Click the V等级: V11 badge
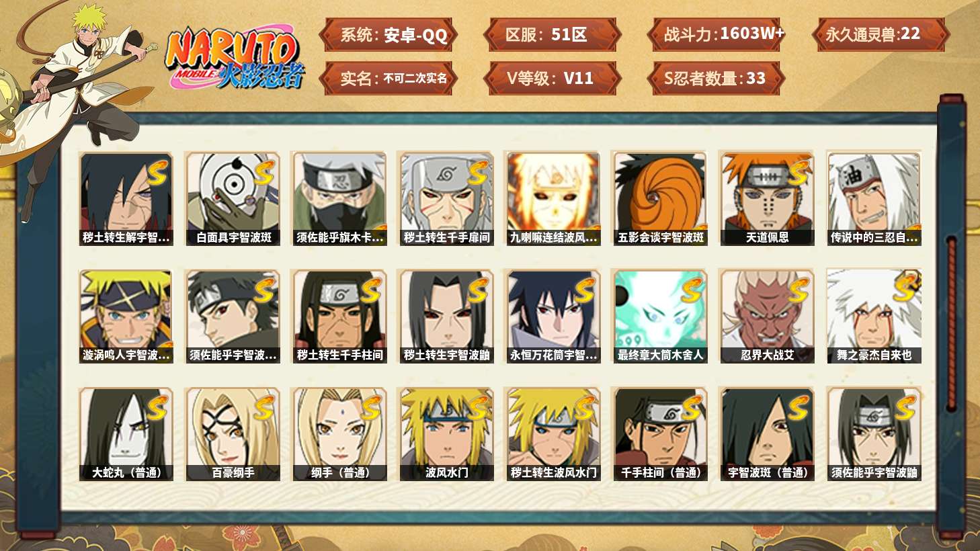This screenshot has width=980, height=551. 552,78
